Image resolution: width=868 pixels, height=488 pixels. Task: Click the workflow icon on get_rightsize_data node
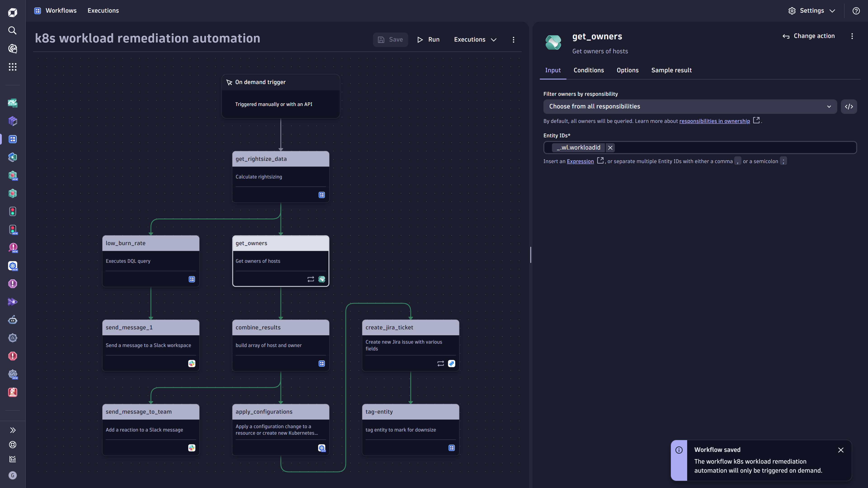[x=321, y=195]
